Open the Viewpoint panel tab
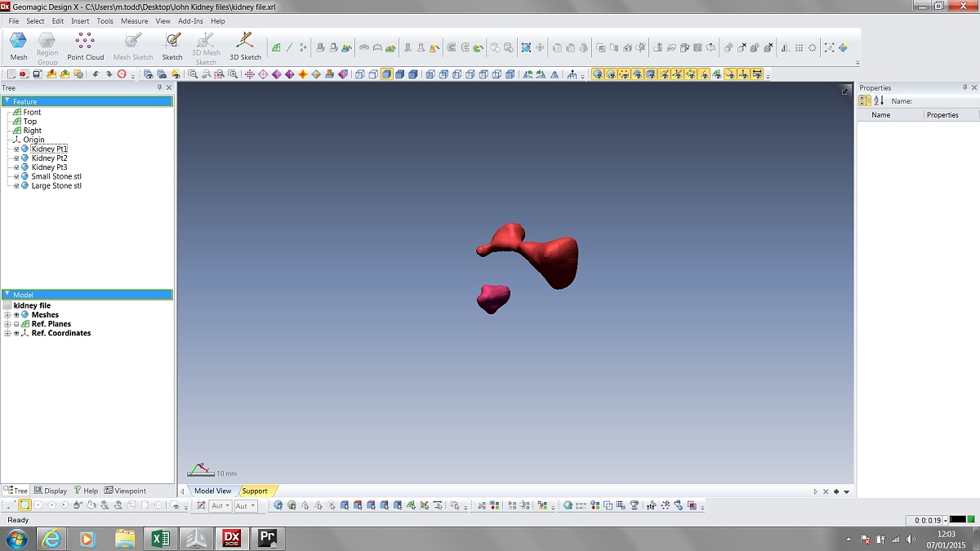 point(125,491)
